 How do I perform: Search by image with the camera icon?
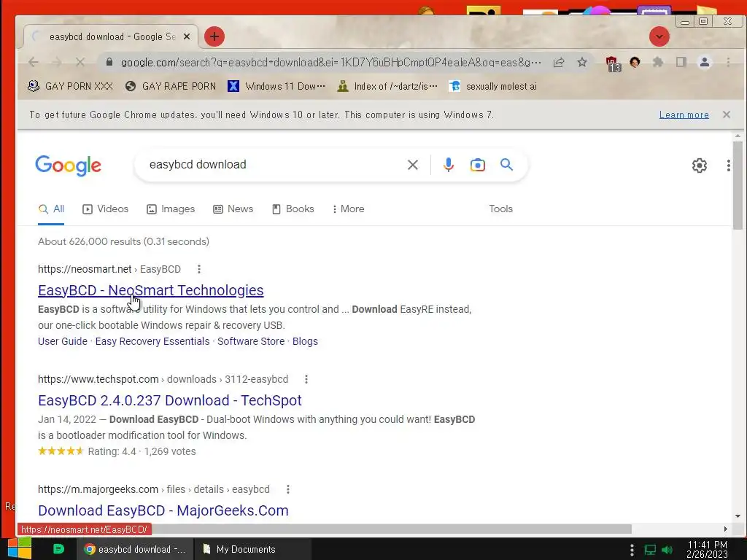point(477,165)
